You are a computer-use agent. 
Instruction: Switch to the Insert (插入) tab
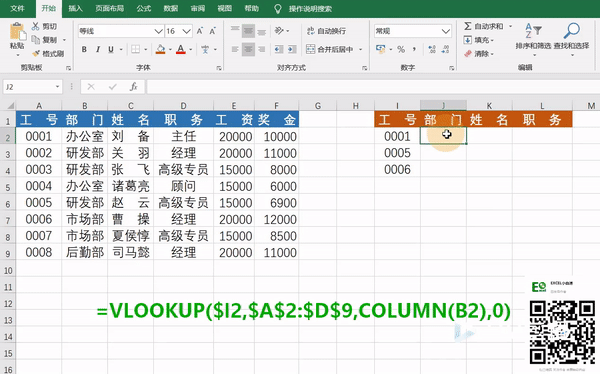pos(75,8)
